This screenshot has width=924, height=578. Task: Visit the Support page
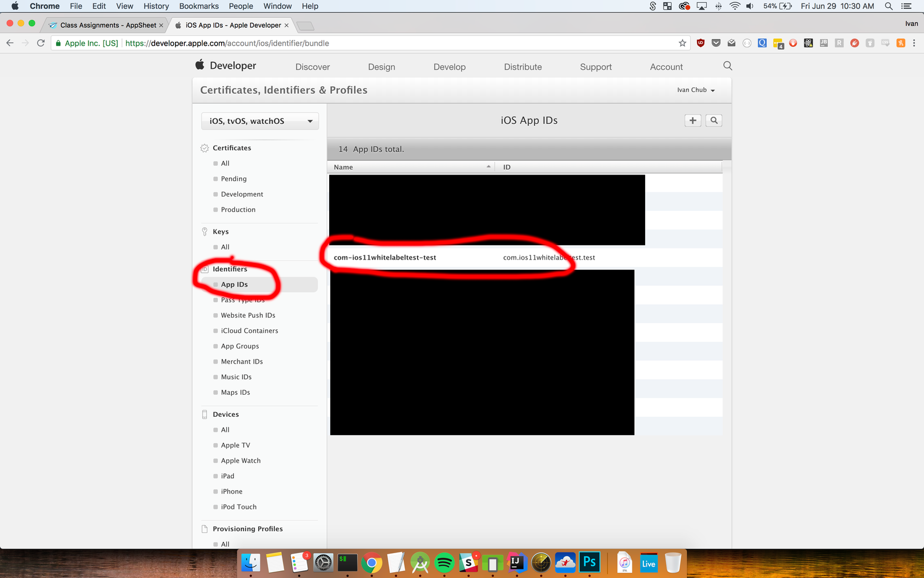pyautogui.click(x=596, y=67)
